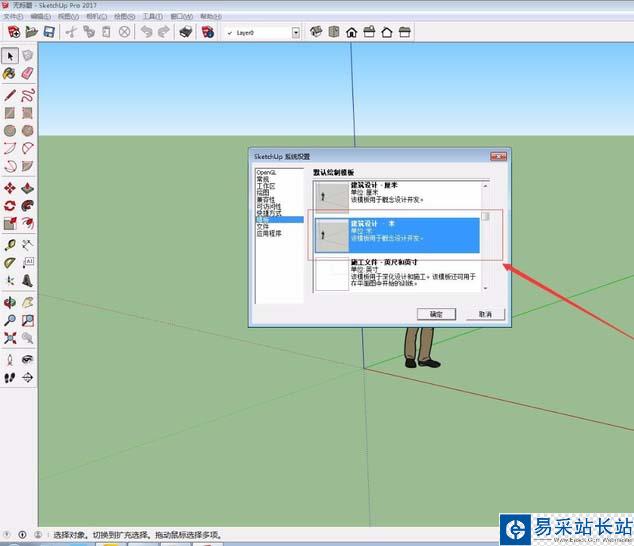The image size is (634, 546).
Task: Pick the Offset tool
Action: 27,223
